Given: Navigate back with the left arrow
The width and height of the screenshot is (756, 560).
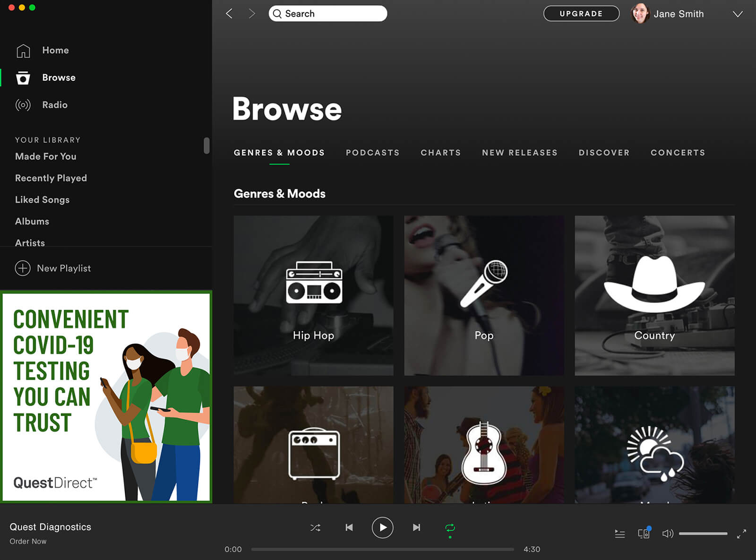Looking at the screenshot, I should coord(230,14).
